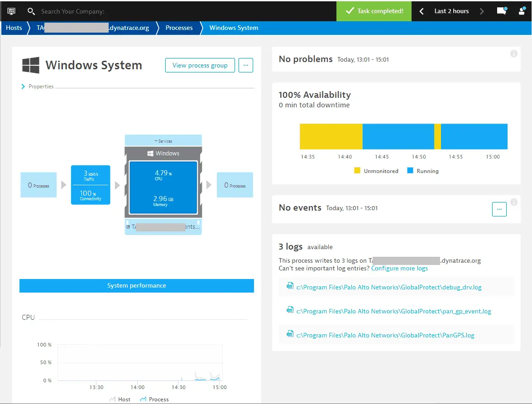The image size is (532, 404).
Task: Click the info icon in No problems panel
Action: [x=514, y=53]
